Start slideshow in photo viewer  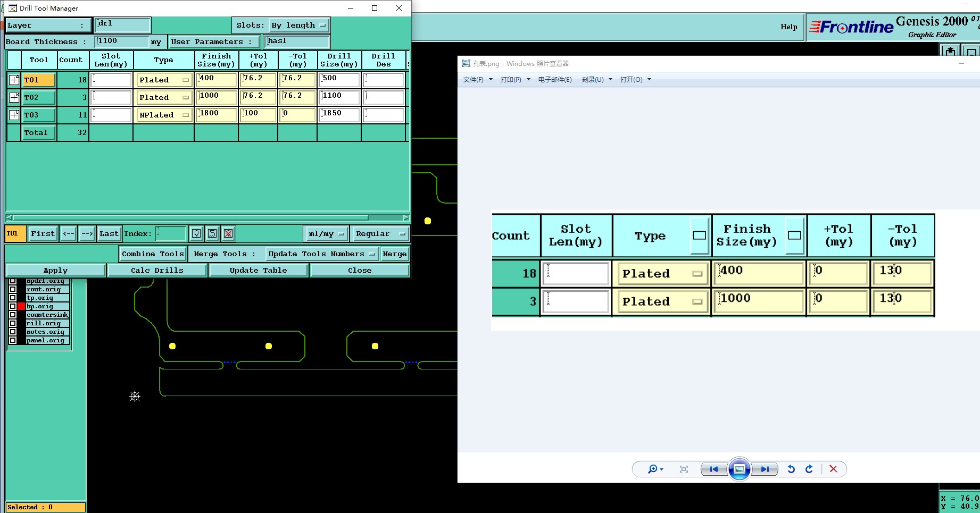[739, 469]
